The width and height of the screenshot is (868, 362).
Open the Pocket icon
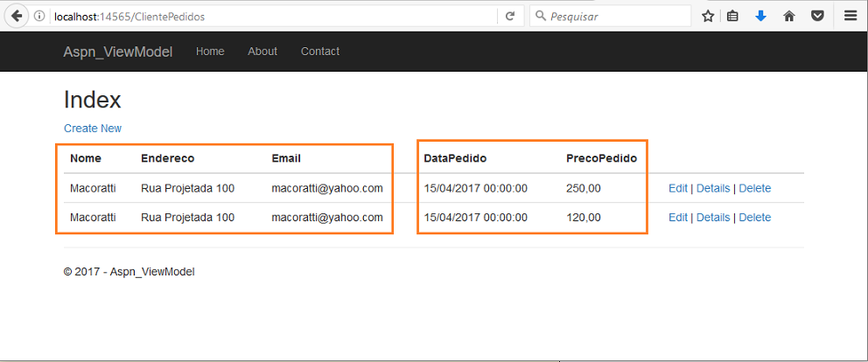(x=817, y=17)
